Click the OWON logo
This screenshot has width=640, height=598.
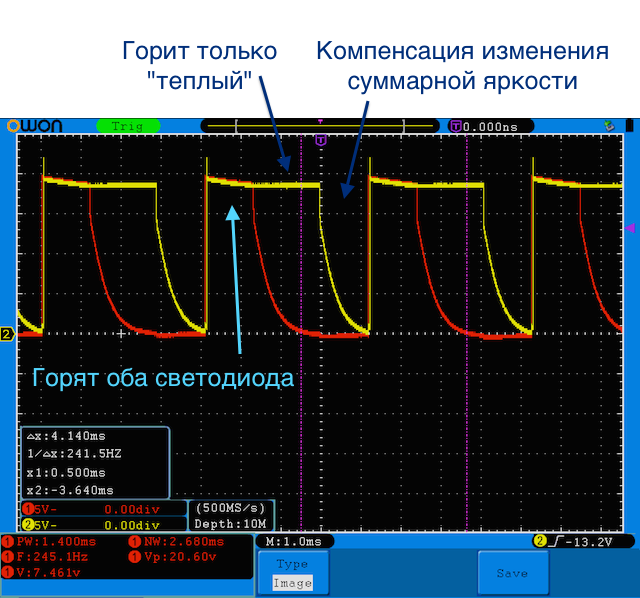tap(35, 126)
